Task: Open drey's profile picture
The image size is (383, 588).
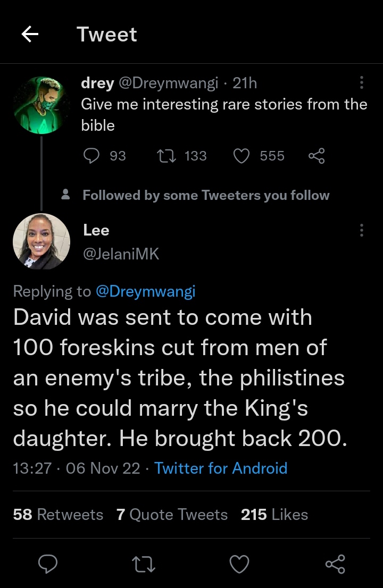Action: [x=41, y=105]
